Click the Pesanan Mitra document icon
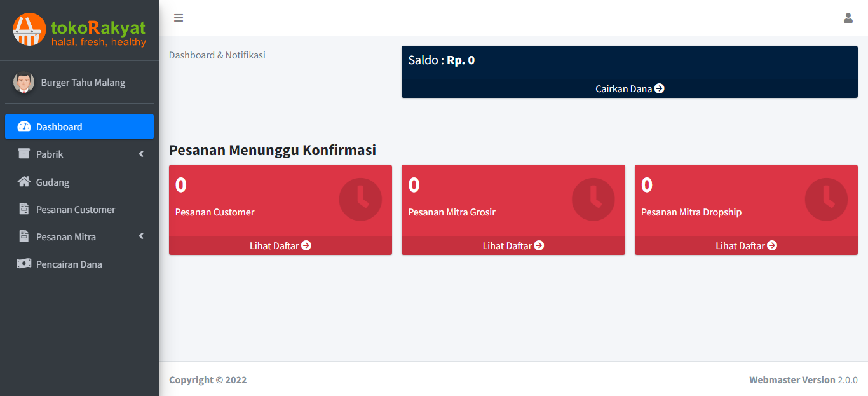The image size is (868, 396). (x=24, y=236)
